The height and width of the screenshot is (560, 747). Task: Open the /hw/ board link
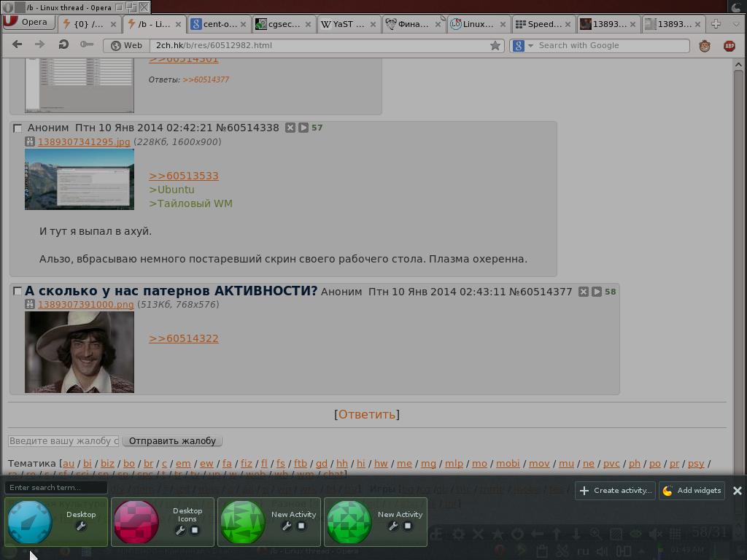[381, 463]
